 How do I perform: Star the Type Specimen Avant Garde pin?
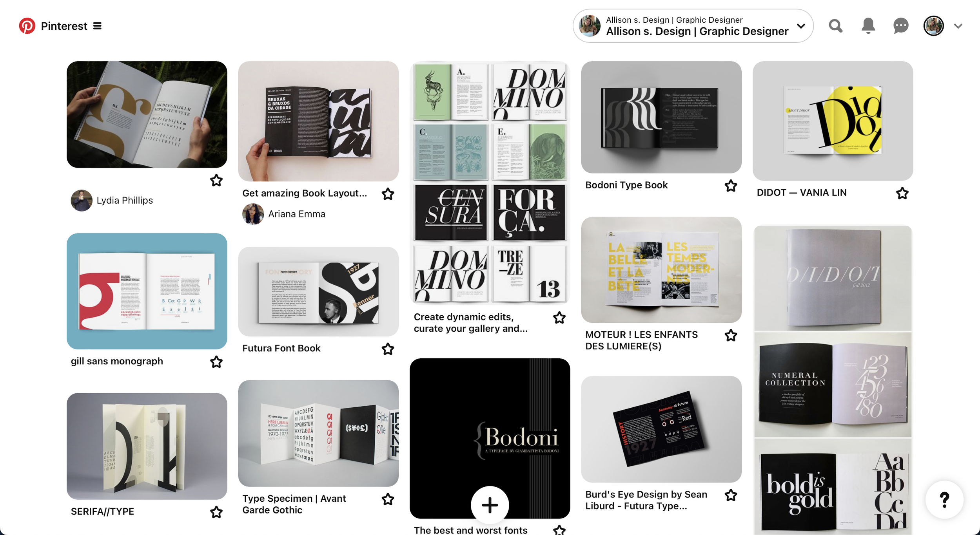point(388,499)
